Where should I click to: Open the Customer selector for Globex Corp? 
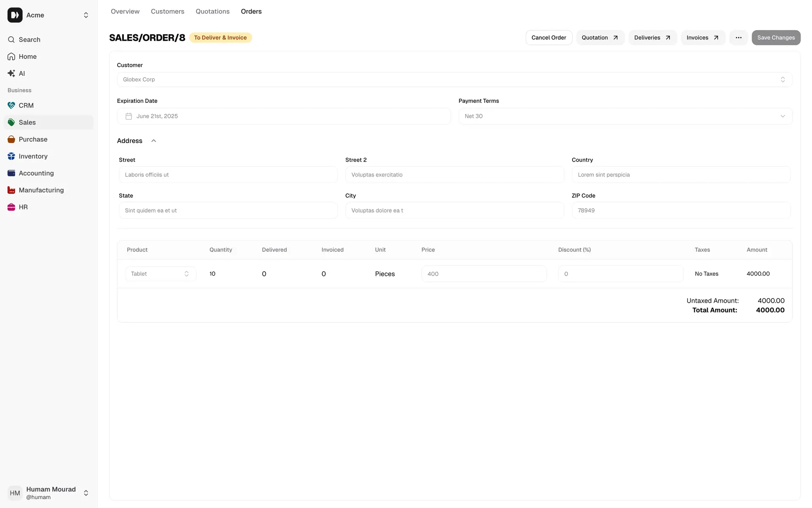pyautogui.click(x=453, y=79)
